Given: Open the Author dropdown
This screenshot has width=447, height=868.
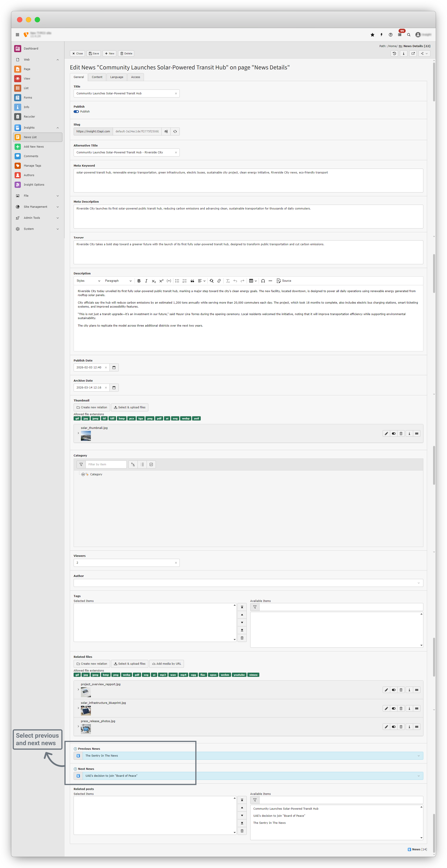Looking at the screenshot, I should coord(248,583).
